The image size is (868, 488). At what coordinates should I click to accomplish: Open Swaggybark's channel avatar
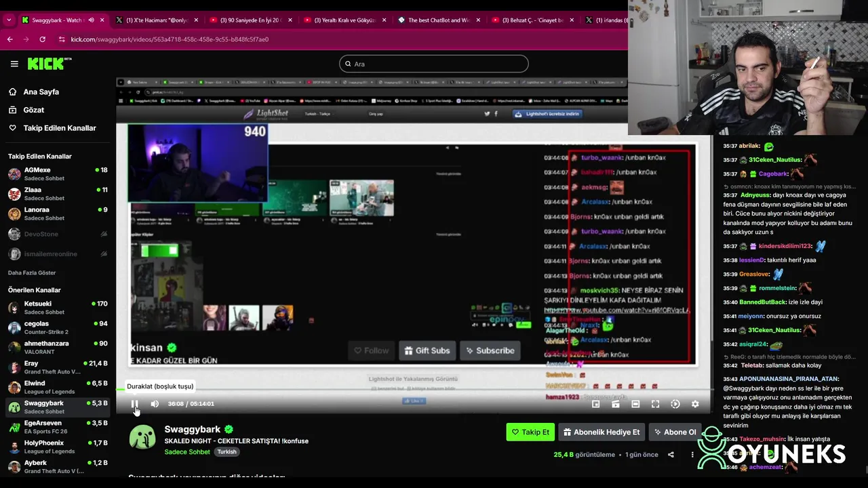click(142, 437)
